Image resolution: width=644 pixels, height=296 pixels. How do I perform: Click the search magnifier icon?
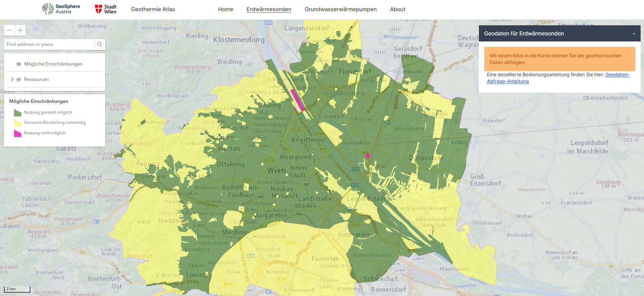(x=99, y=44)
